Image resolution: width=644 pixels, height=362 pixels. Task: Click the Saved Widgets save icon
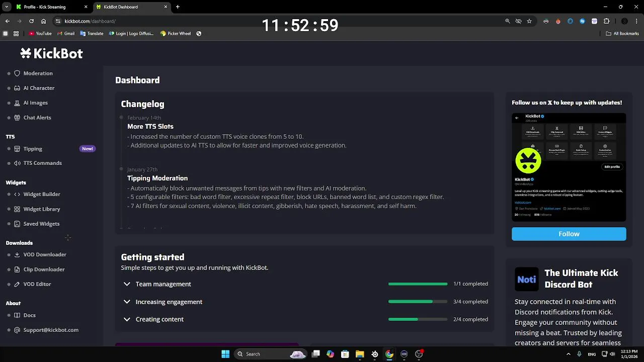17,224
